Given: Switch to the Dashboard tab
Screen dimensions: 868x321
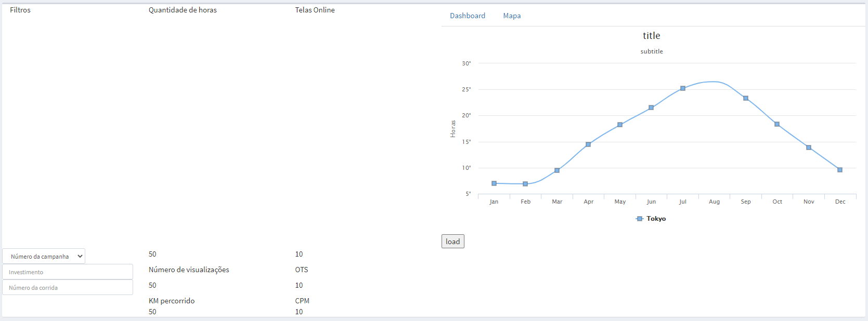Looking at the screenshot, I should tap(468, 16).
